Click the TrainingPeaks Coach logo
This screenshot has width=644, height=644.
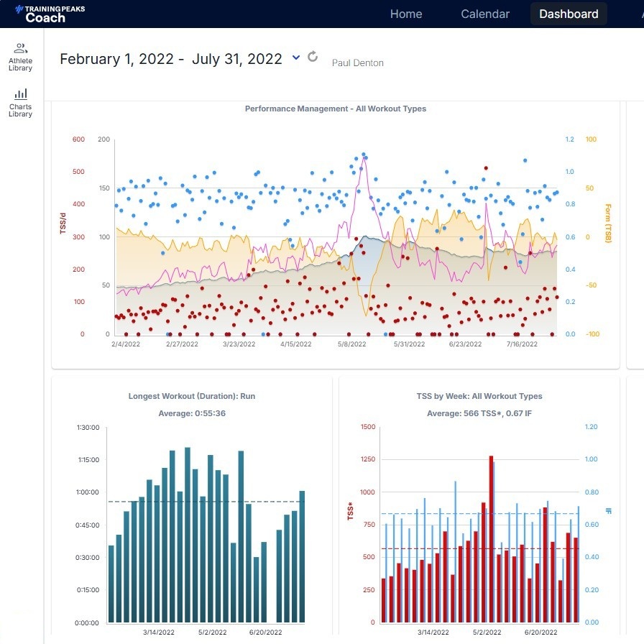[x=45, y=14]
